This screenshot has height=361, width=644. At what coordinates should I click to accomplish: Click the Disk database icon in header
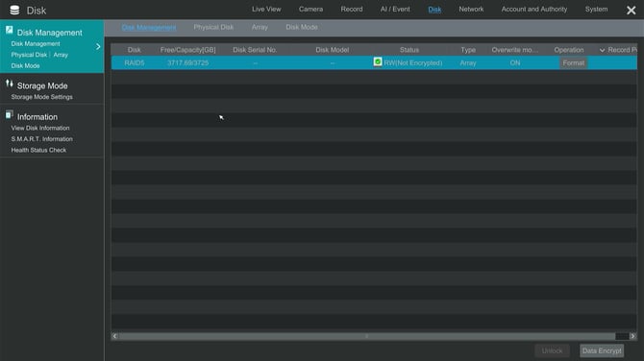click(x=14, y=10)
